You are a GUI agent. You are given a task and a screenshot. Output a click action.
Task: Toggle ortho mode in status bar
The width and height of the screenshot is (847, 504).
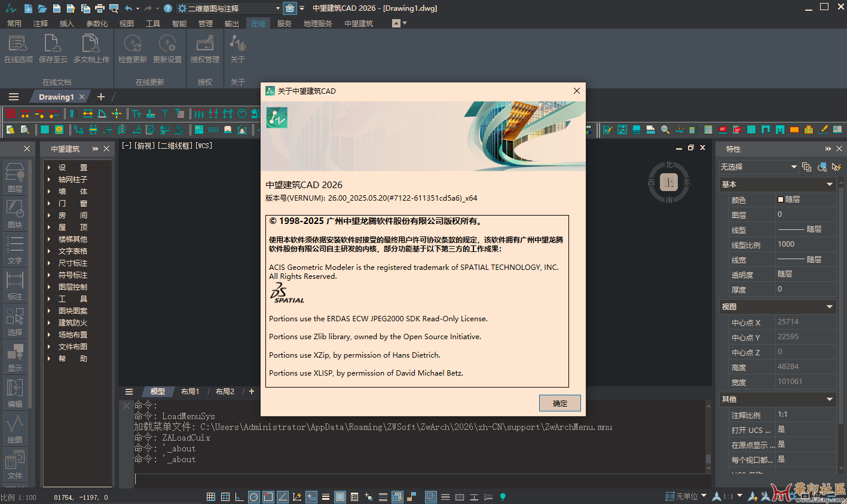240,497
